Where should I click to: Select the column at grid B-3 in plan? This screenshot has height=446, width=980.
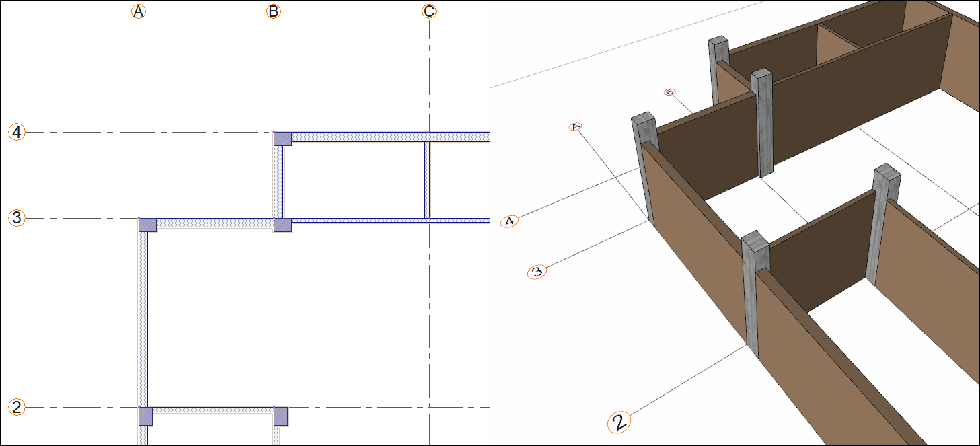[x=282, y=225]
